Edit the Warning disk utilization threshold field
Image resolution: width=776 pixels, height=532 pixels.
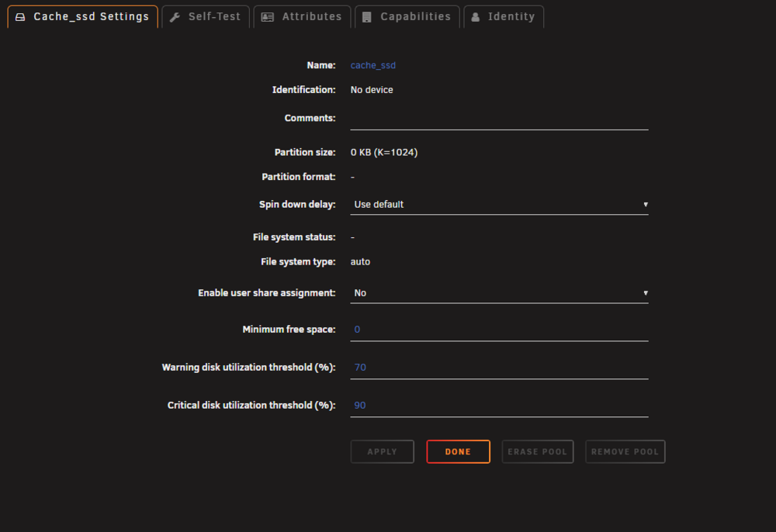point(499,368)
